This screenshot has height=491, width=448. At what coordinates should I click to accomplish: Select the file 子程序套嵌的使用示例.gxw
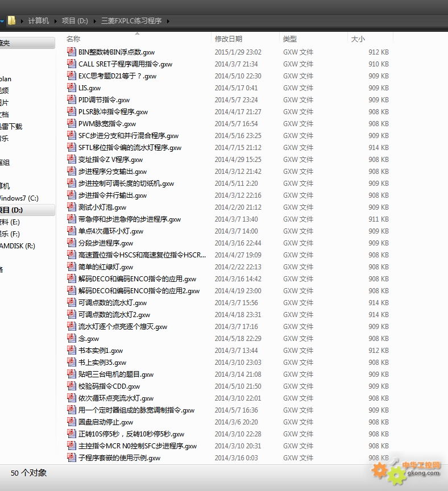click(x=119, y=457)
